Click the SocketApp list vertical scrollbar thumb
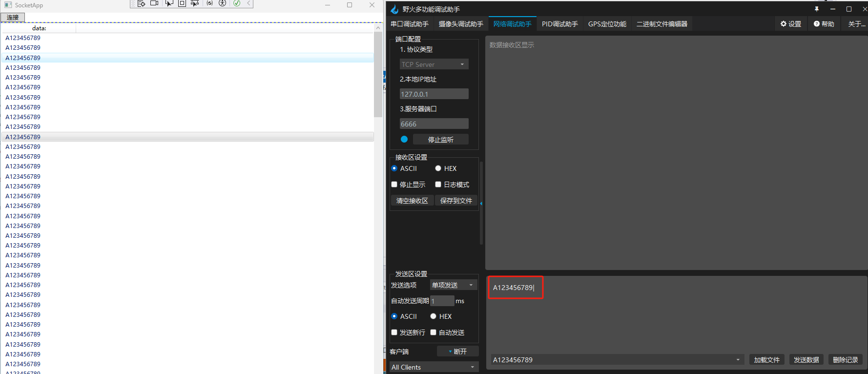The image size is (868, 374). pos(378,75)
